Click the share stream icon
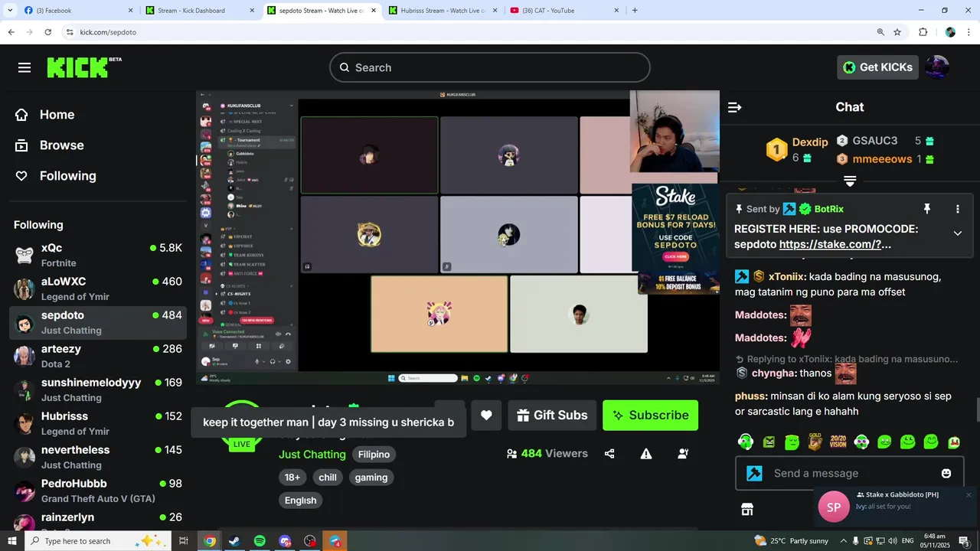 [609, 454]
